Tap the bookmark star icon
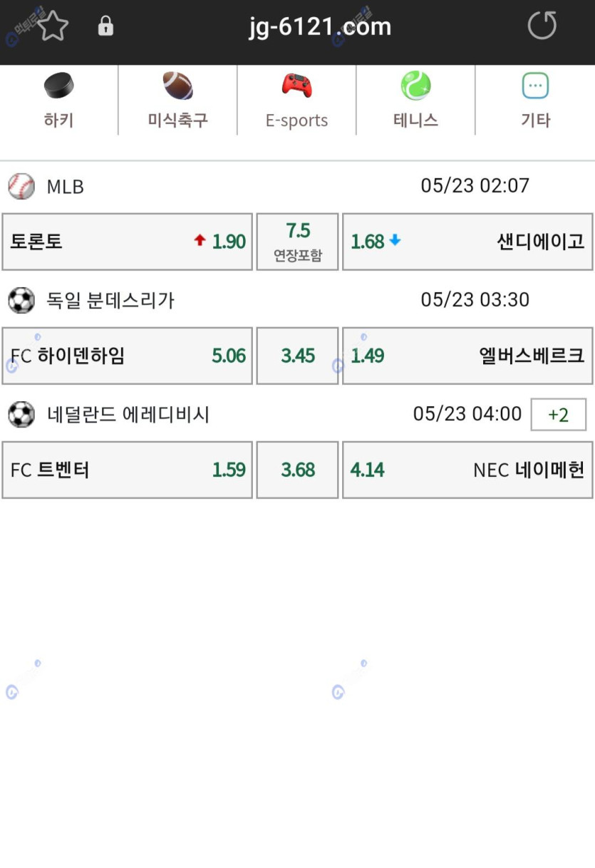This screenshot has width=595, height=868. coord(52,27)
